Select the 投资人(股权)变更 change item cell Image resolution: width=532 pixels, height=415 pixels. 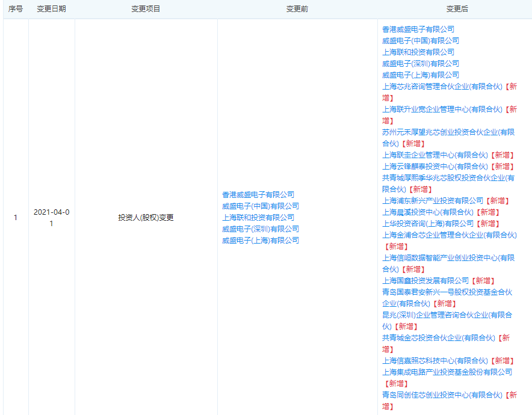146,218
